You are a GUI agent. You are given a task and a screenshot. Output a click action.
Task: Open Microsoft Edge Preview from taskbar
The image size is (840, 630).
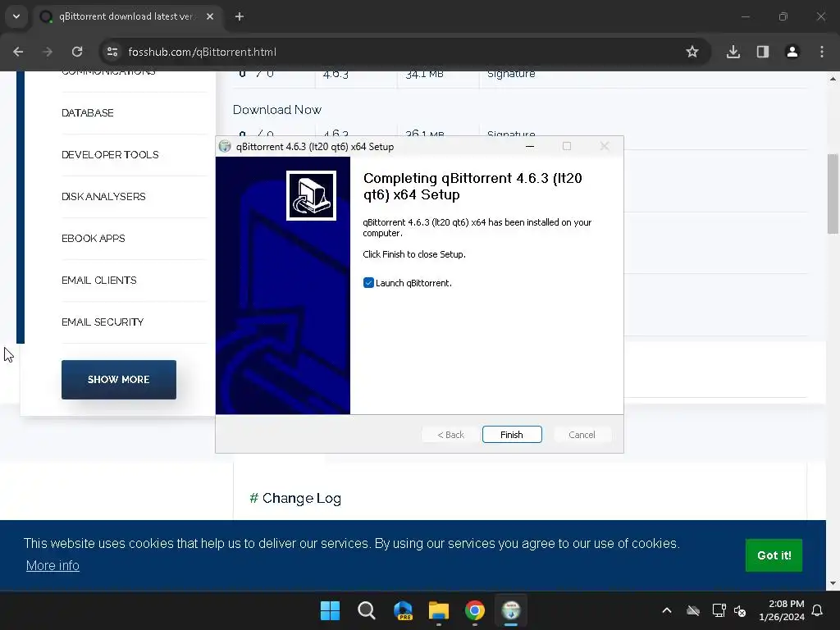(x=403, y=610)
